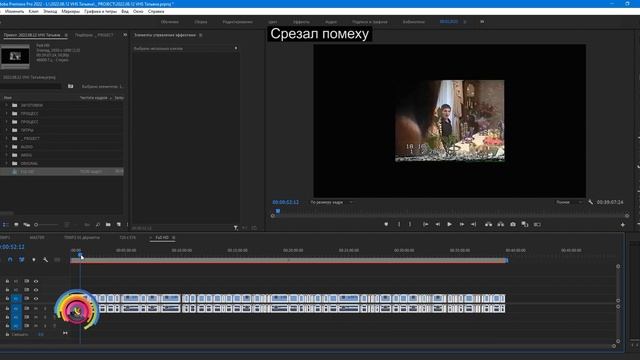The width and height of the screenshot is (640, 360).
Task: Go to In point in Program monitor
Action: [425, 224]
